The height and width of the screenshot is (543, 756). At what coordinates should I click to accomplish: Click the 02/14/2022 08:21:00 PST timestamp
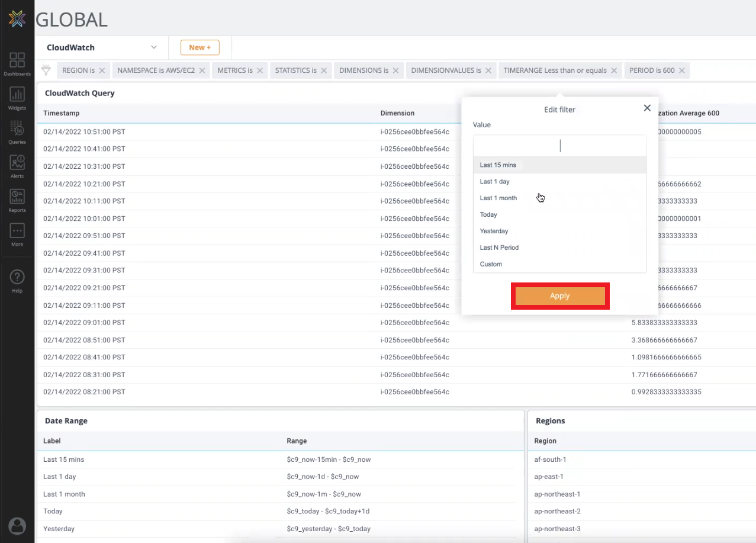(x=84, y=392)
